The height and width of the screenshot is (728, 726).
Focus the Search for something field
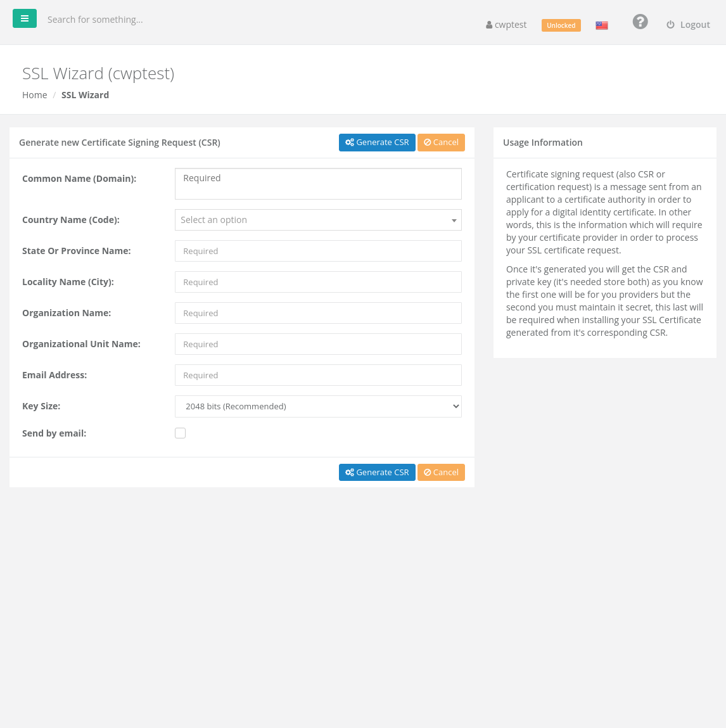pos(94,20)
